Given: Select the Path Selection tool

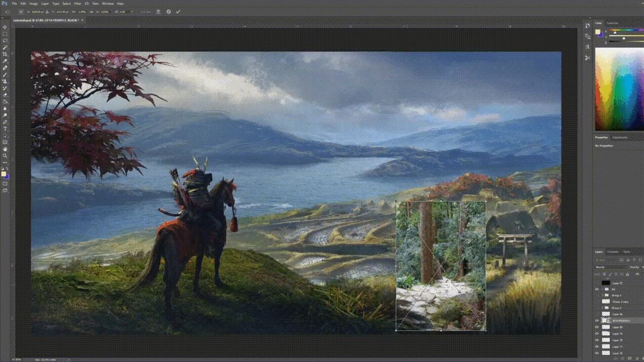Looking at the screenshot, I should (5, 135).
